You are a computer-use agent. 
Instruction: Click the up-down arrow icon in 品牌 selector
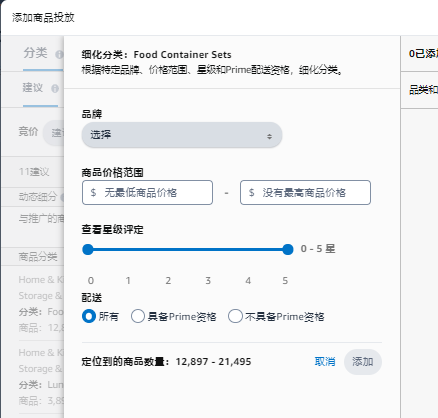point(269,136)
